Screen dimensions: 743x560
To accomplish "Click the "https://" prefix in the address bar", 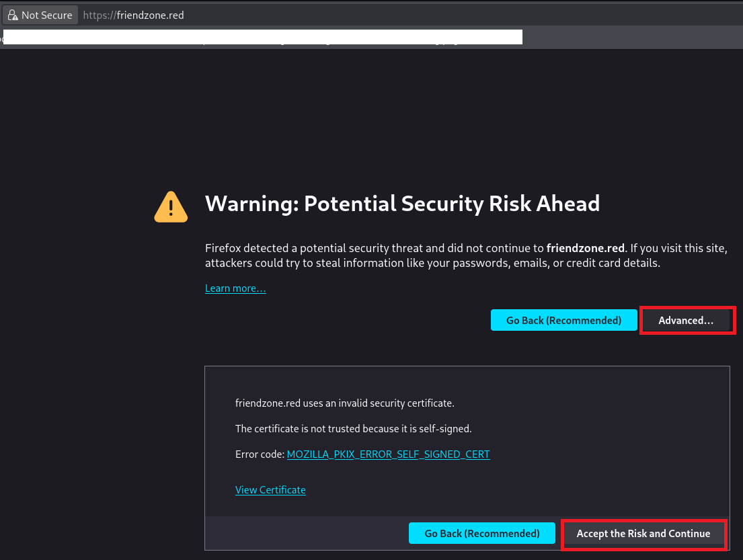I will [x=97, y=15].
